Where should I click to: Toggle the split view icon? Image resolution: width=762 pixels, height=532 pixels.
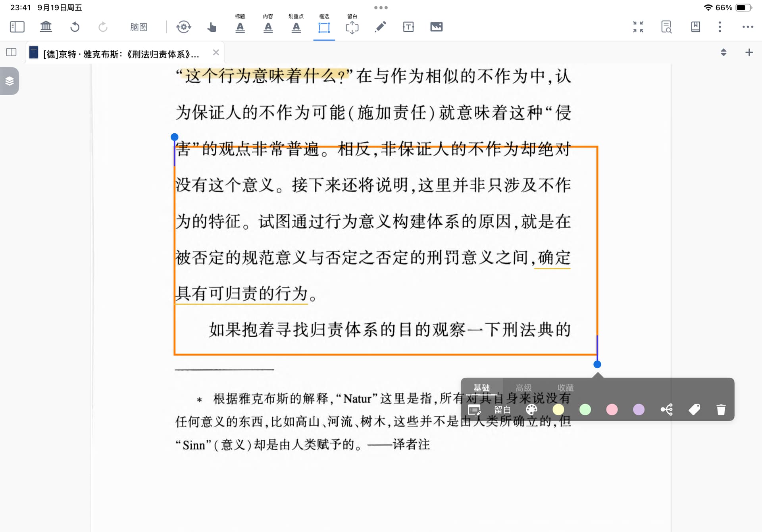point(11,52)
